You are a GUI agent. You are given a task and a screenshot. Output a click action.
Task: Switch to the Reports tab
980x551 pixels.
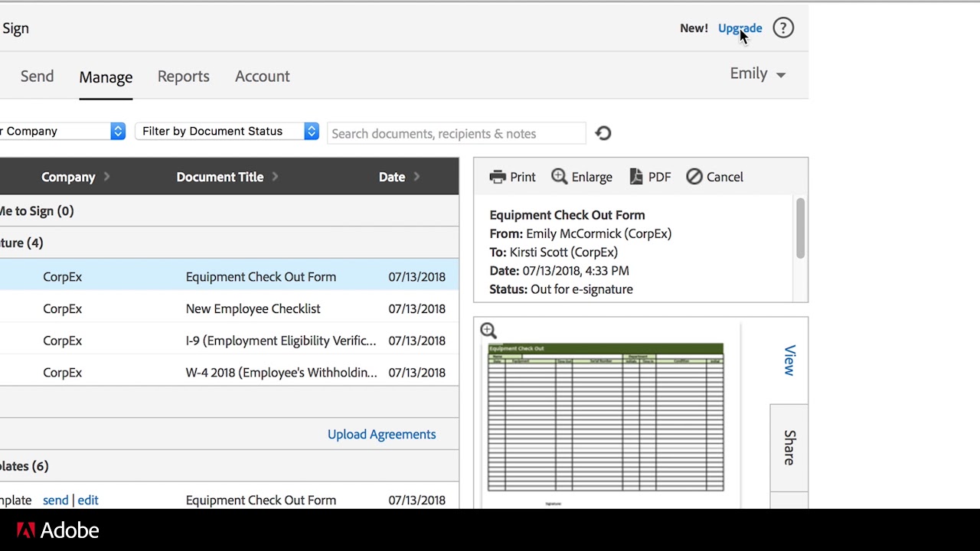tap(183, 77)
